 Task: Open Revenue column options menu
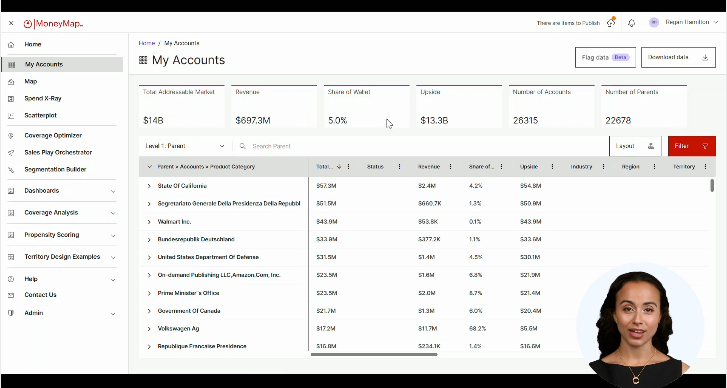coord(450,167)
